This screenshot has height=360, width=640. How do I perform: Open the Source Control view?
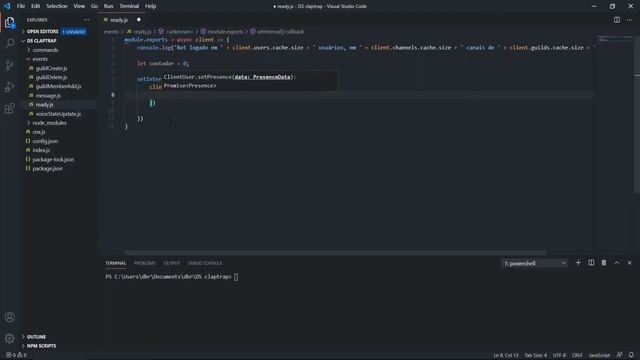(x=10, y=65)
